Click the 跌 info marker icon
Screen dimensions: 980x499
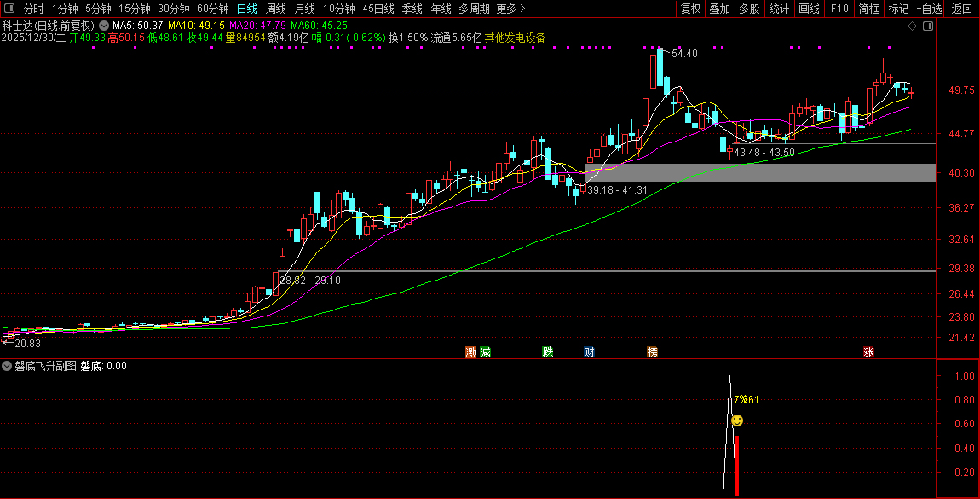point(547,352)
